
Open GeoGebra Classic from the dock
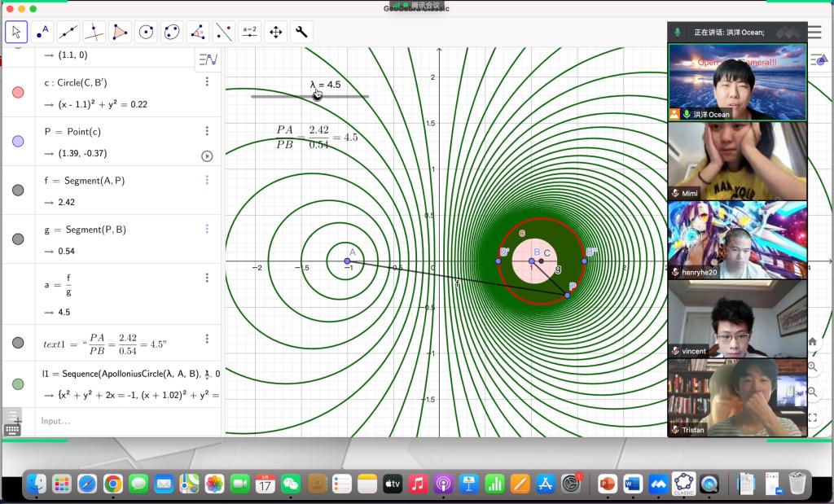(x=684, y=484)
